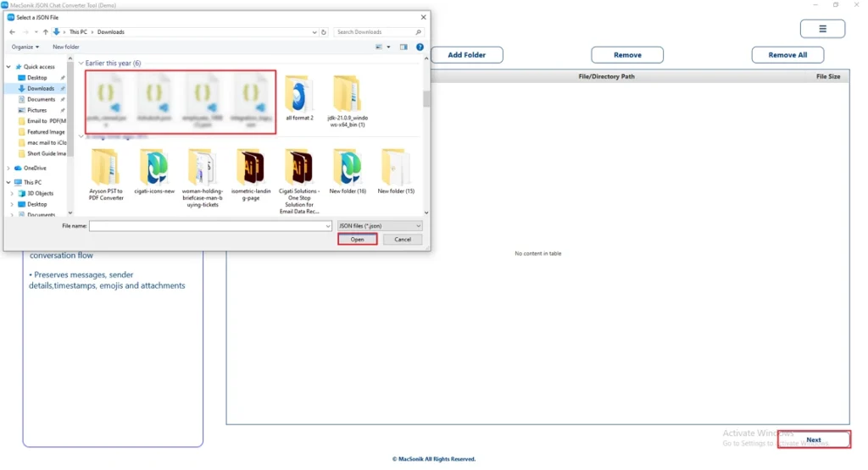Screen dimensions: 868x470
Task: Select Documents under Quick access
Action: (x=41, y=100)
